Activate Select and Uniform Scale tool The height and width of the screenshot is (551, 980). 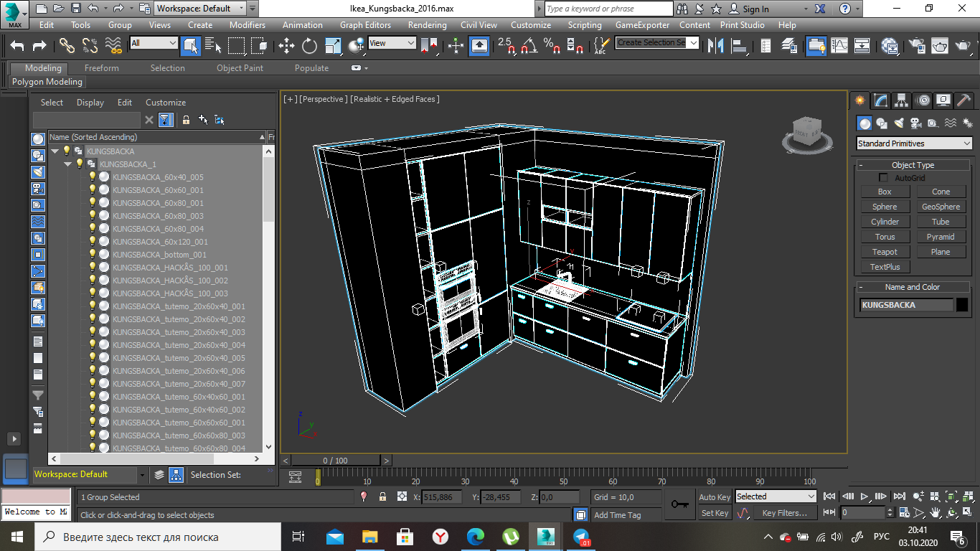[333, 46]
